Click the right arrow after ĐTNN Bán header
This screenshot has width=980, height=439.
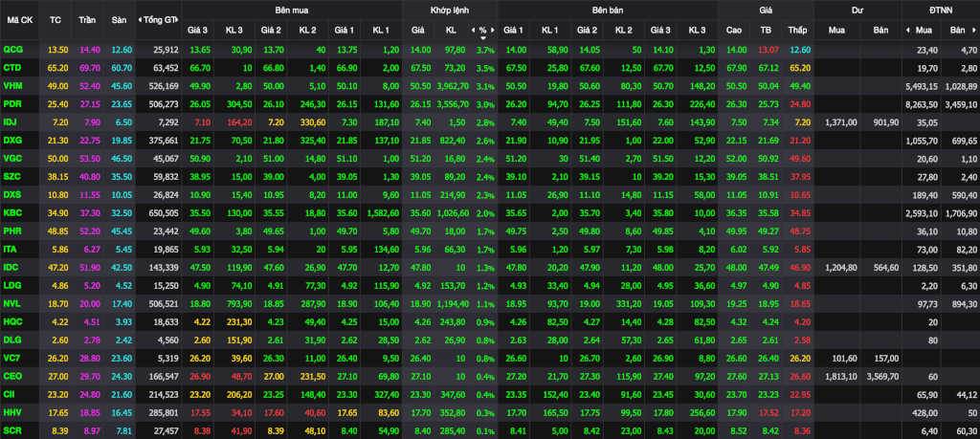974,30
